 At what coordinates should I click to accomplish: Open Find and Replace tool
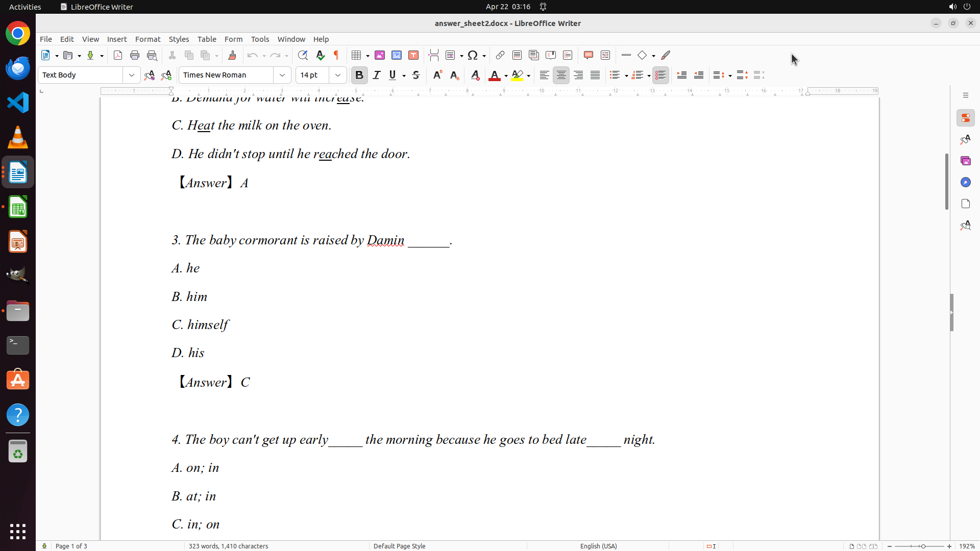pyautogui.click(x=303, y=55)
